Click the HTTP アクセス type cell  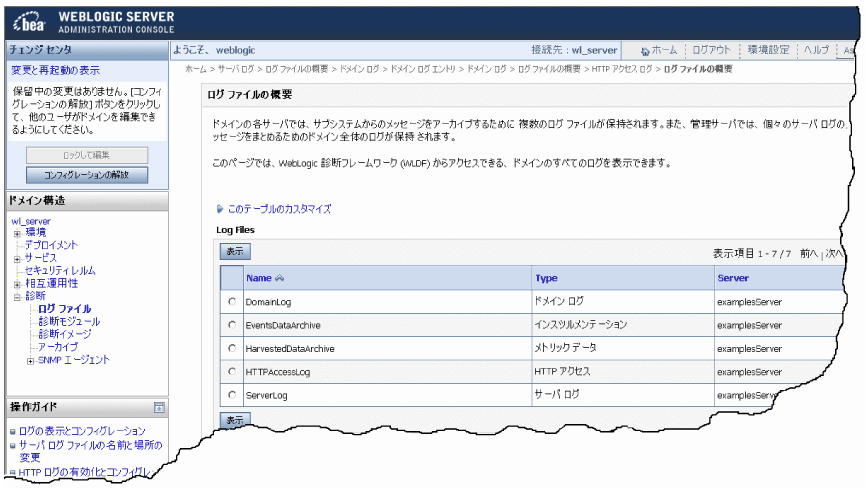[562, 371]
